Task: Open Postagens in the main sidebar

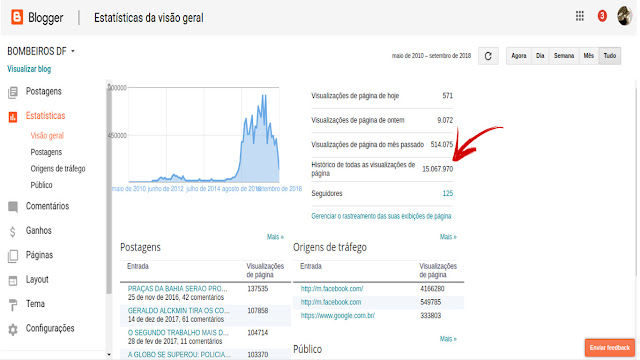Action: pos(44,91)
